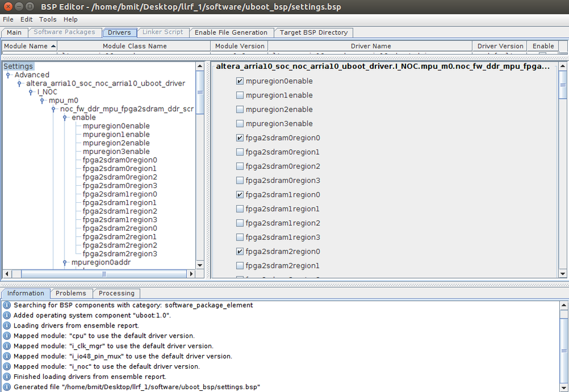This screenshot has width=569, height=392.
Task: Click tree panel scroll-left arrow
Action: (6, 273)
